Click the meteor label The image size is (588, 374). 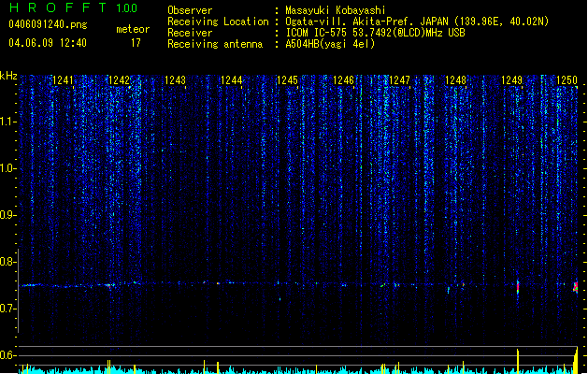133,29
